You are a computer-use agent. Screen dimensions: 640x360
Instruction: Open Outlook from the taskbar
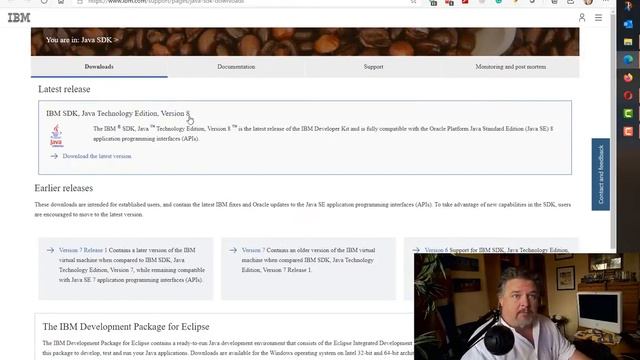coord(628,24)
